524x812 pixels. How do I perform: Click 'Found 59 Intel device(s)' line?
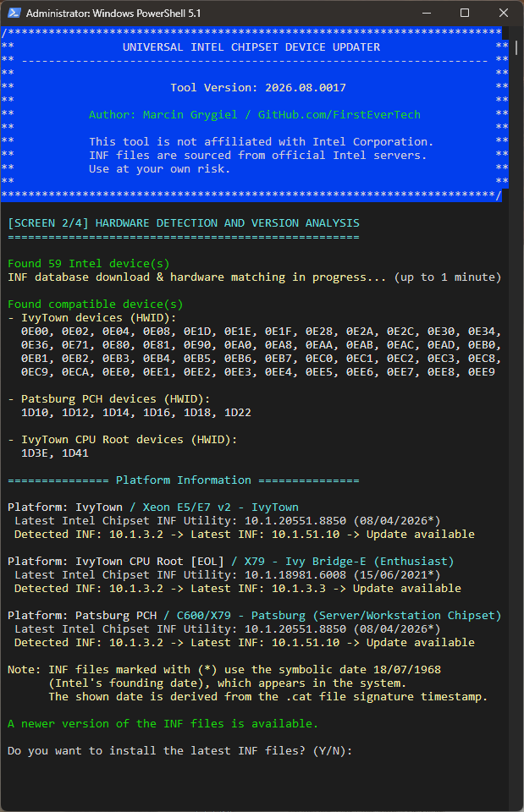89,264
